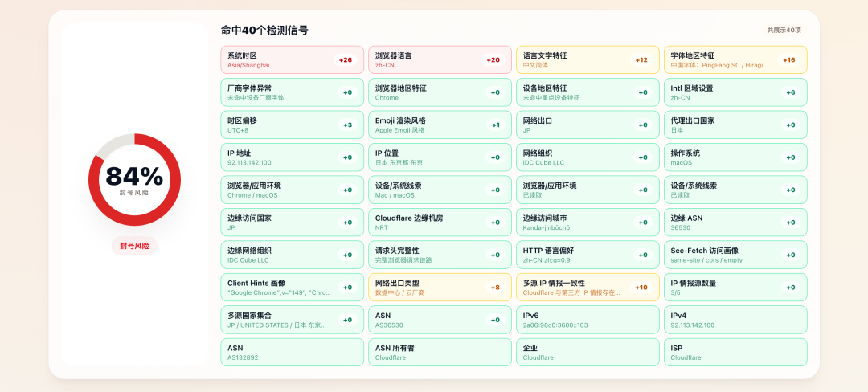Open the Client Hints 画像 card
Screen dimensions: 868x392
293,288
